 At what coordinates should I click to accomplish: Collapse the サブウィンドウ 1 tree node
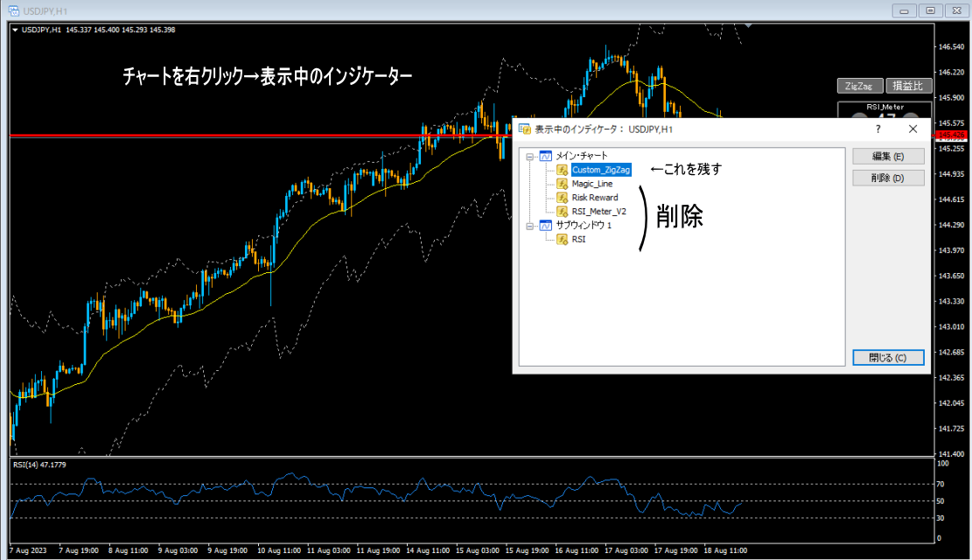530,225
